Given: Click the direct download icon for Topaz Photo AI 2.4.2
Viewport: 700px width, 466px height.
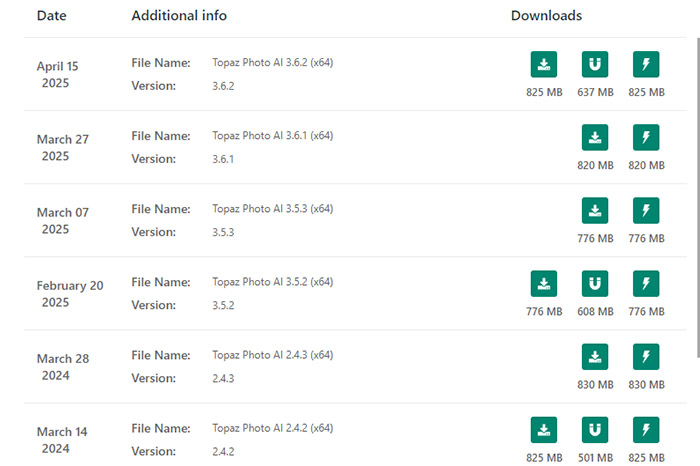Looking at the screenshot, I should click(544, 430).
